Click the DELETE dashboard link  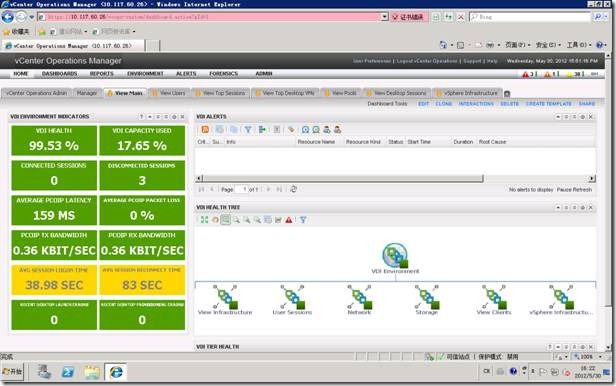[x=510, y=104]
